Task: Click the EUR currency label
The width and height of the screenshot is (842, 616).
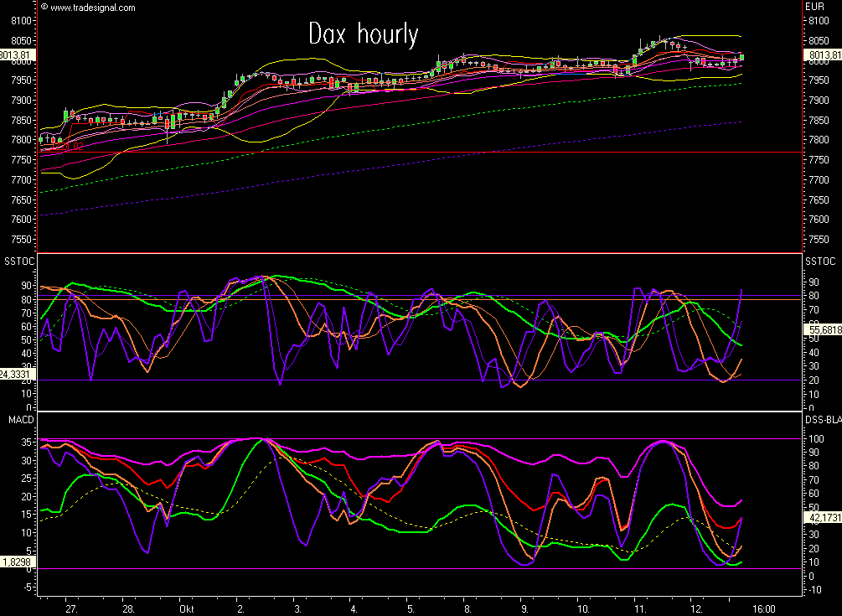Action: tap(814, 7)
